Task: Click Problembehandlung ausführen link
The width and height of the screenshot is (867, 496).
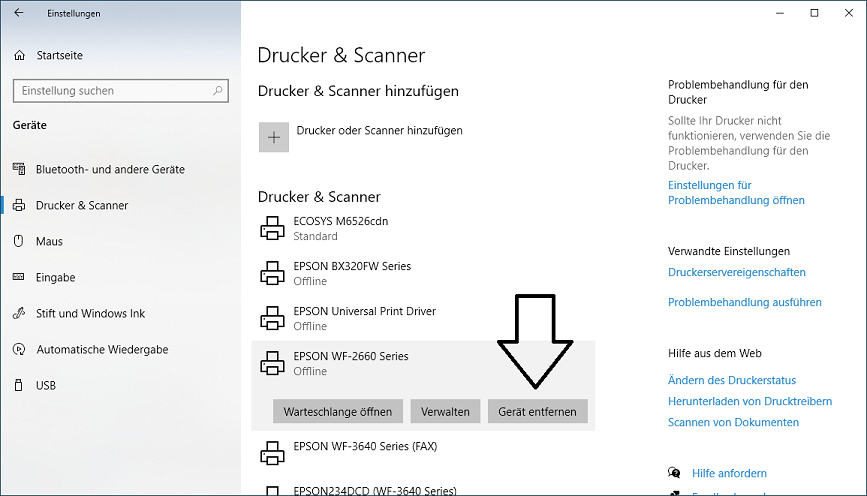Action: tap(745, 302)
